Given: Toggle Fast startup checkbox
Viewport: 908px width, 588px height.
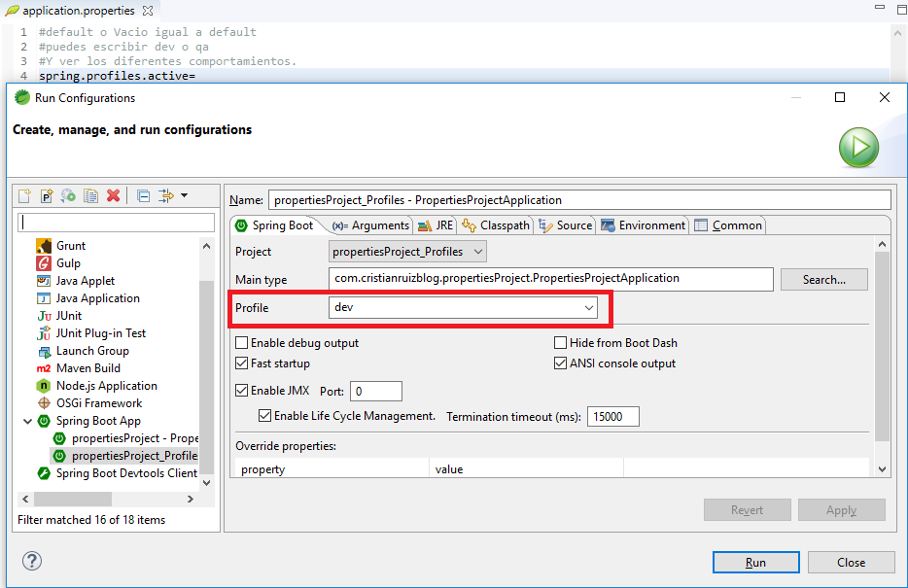Looking at the screenshot, I should [x=241, y=363].
